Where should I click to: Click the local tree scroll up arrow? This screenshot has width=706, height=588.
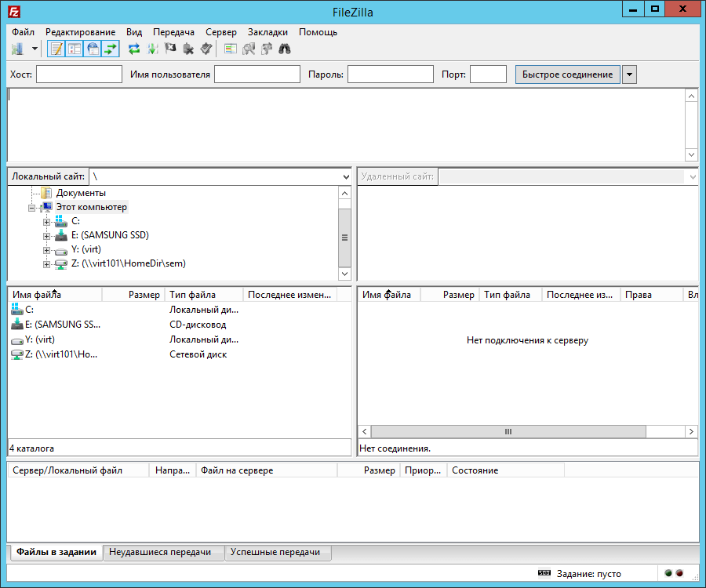(344, 194)
